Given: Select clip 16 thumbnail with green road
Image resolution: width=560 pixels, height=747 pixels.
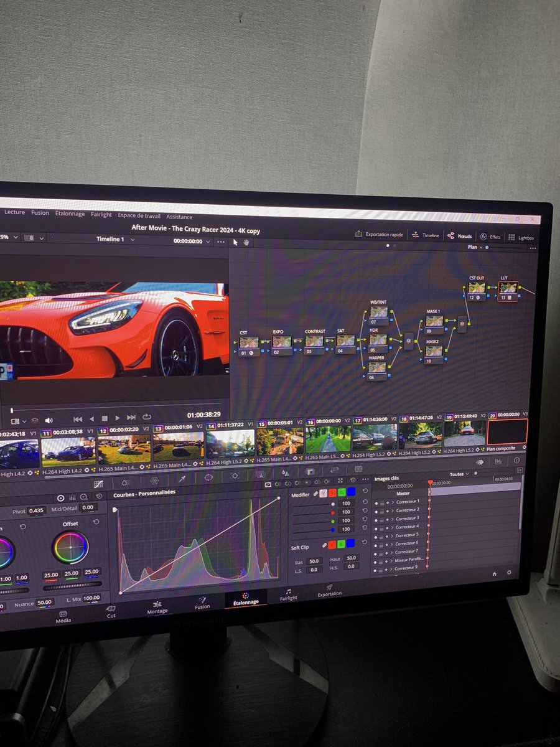Looking at the screenshot, I should click(x=326, y=439).
